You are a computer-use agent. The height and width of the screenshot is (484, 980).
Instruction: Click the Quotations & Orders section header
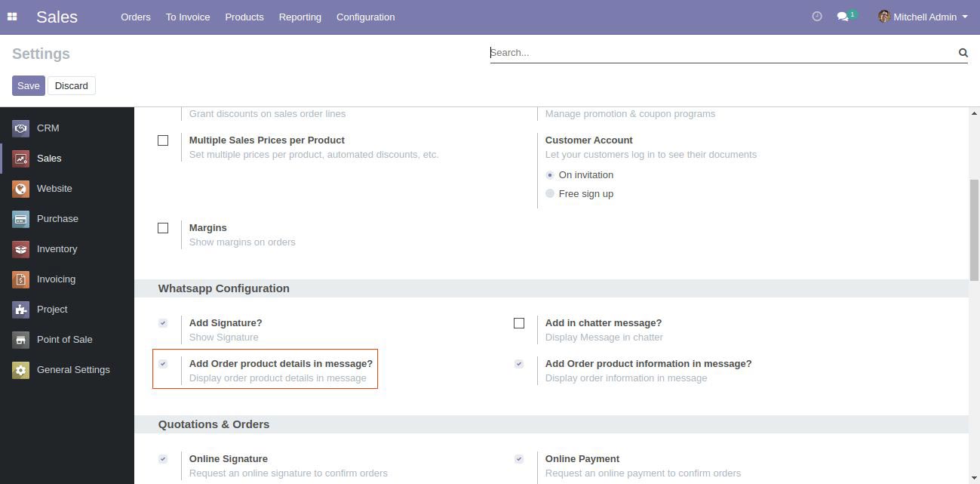[214, 424]
